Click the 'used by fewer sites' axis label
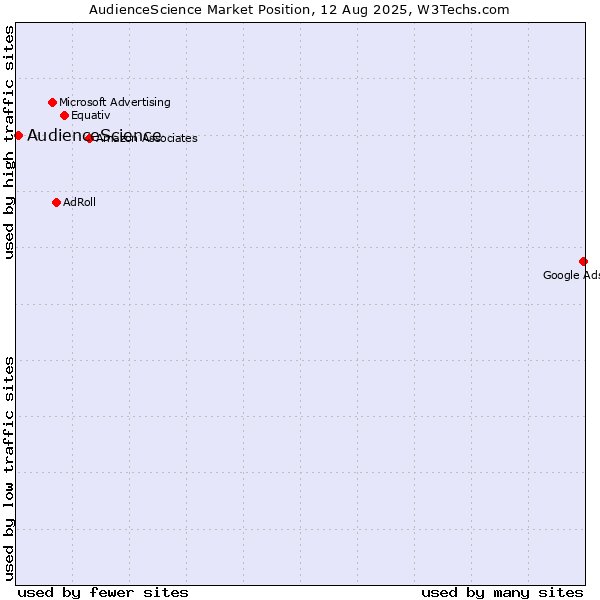Image resolution: width=600 pixels, height=600 pixels. 103,593
